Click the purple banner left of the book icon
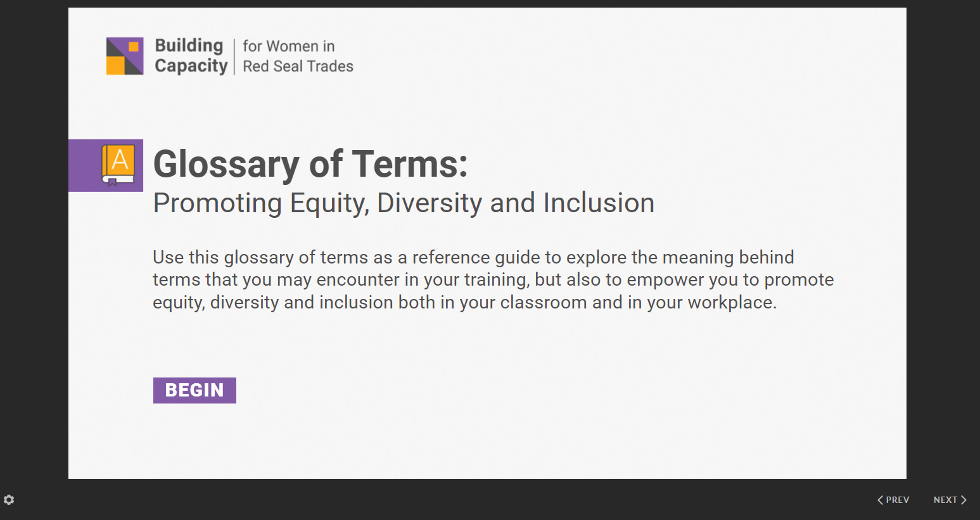Image resolution: width=980 pixels, height=520 pixels. click(83, 165)
